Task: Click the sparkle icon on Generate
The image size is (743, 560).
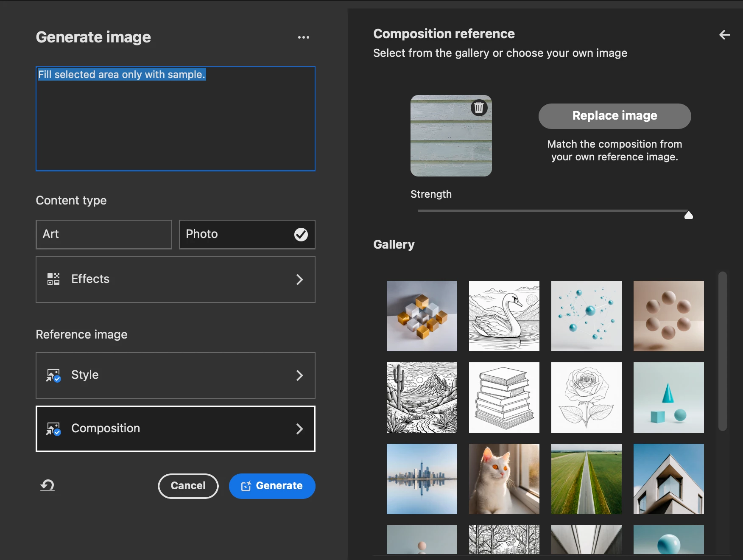Action: [x=246, y=486]
